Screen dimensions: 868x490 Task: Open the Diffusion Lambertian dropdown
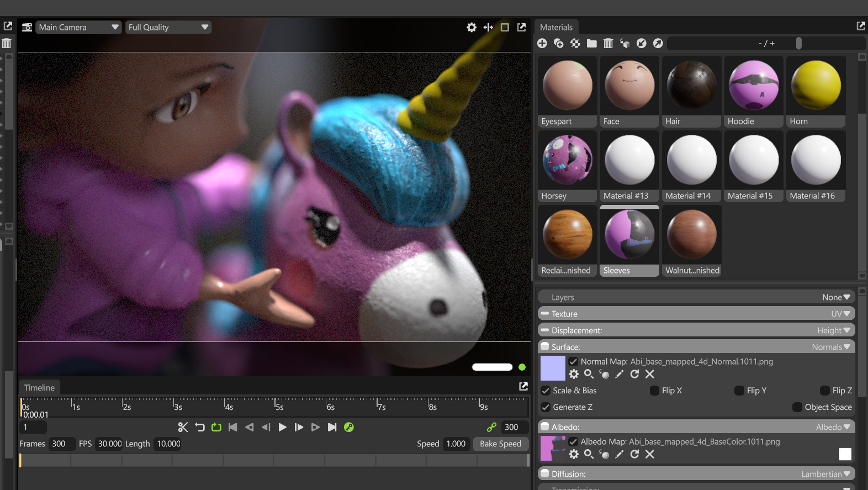pyautogui.click(x=826, y=474)
